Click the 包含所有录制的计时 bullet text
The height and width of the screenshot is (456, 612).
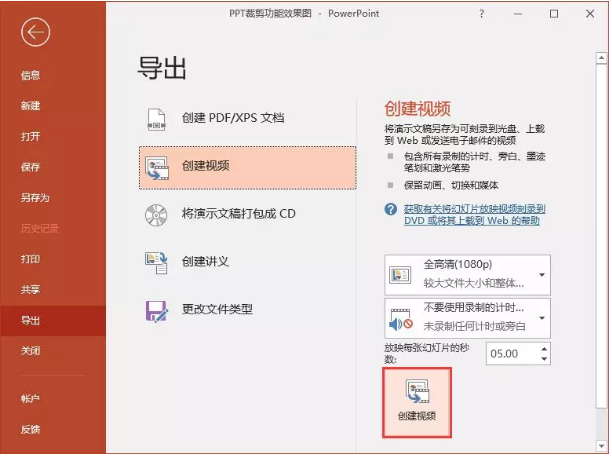[x=475, y=162]
